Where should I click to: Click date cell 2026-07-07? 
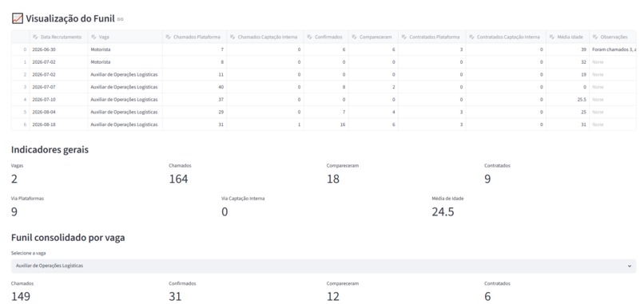click(x=59, y=87)
